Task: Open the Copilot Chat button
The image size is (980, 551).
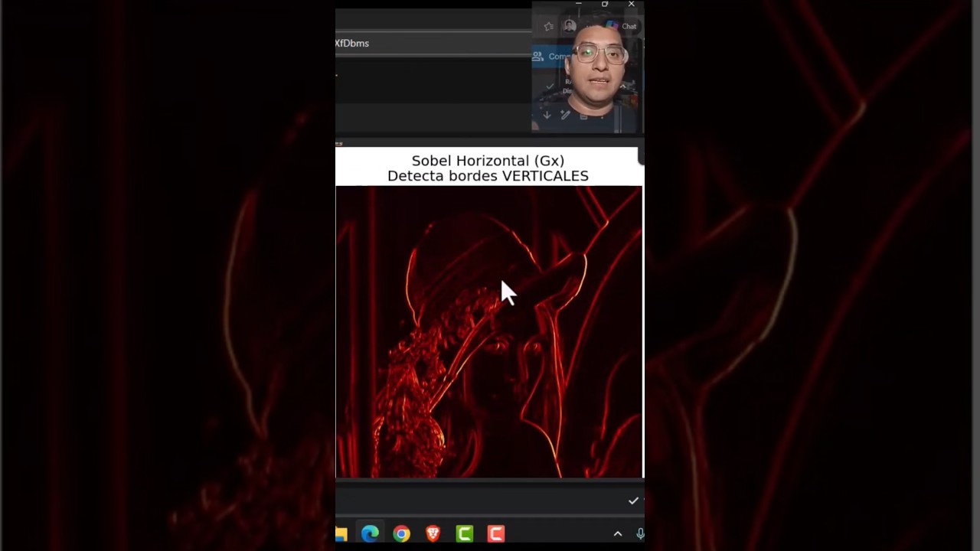Action: (622, 26)
